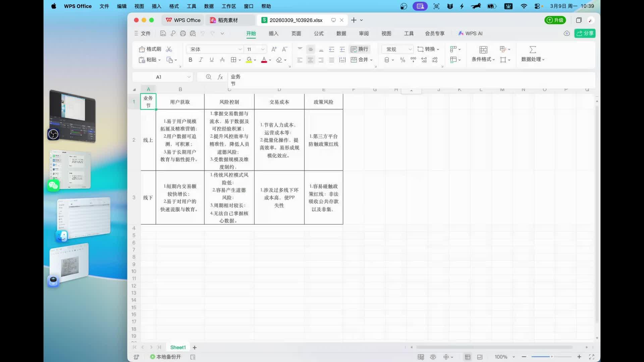This screenshot has height=362, width=644.
Task: Select middle vertical alignment
Action: pyautogui.click(x=311, y=49)
